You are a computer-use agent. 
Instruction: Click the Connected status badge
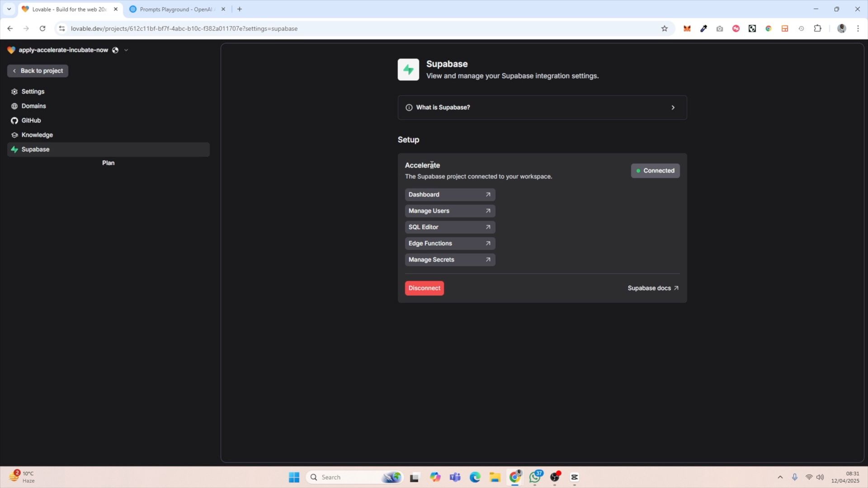pos(655,171)
